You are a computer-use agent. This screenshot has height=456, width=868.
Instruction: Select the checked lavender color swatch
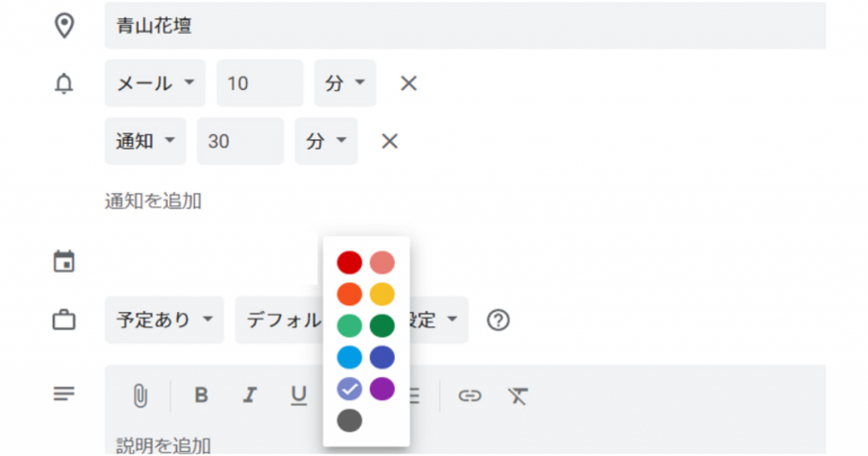click(x=349, y=389)
